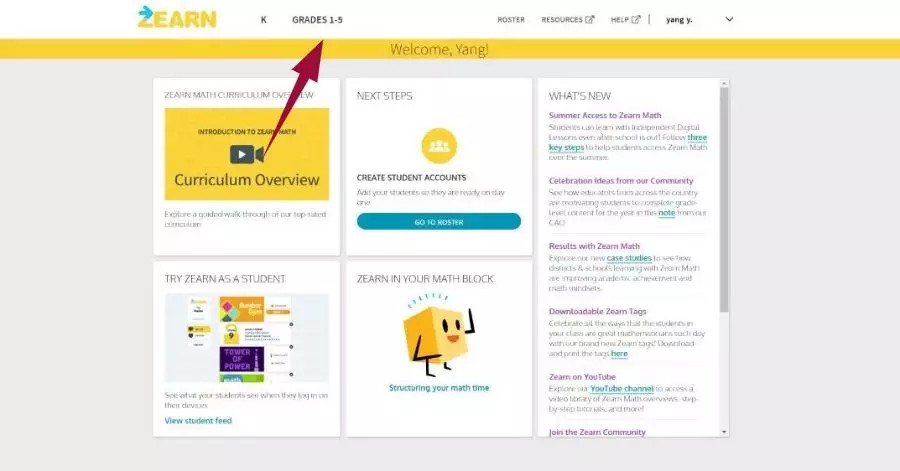
Task: Click the What's New scrollbar thumb
Action: point(724,200)
